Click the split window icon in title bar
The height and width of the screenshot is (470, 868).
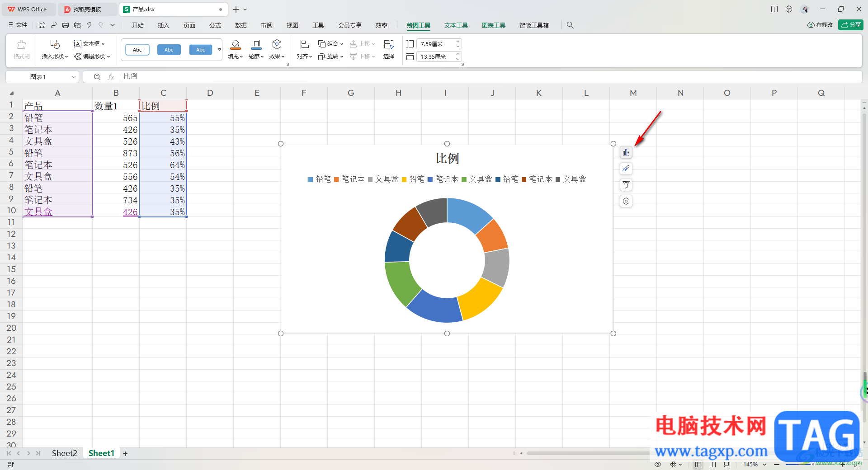click(x=774, y=9)
